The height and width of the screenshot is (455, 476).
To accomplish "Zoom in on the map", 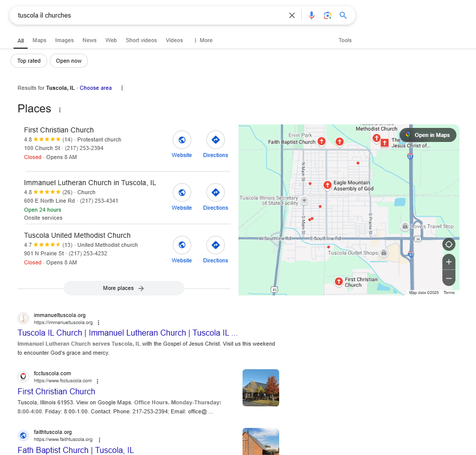I will [x=449, y=262].
